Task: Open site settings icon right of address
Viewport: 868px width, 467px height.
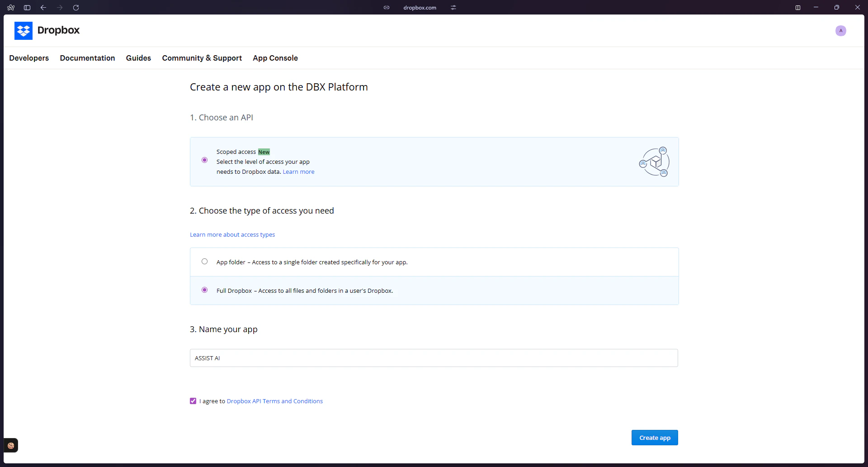Action: 453,7
